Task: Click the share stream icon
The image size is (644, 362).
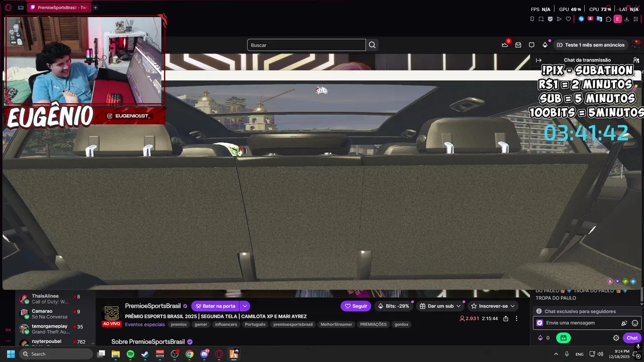Action: 506,318
